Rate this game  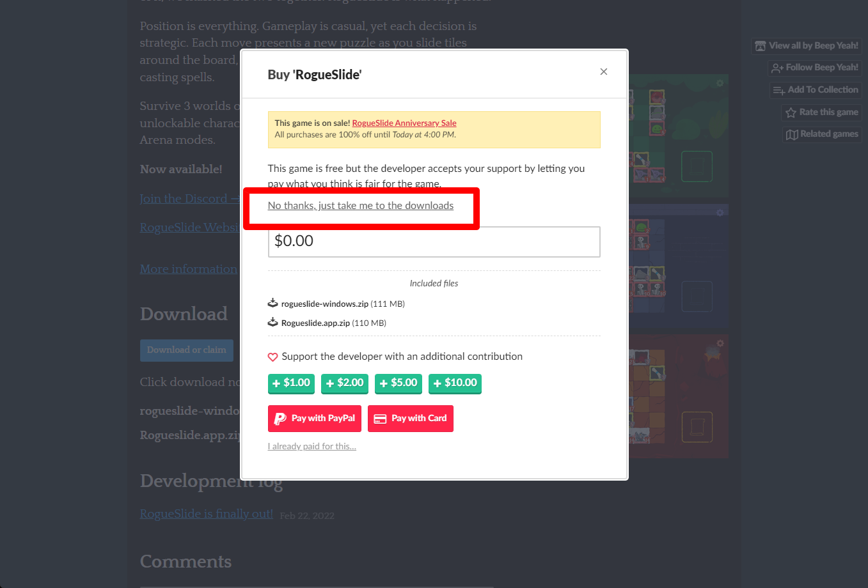822,112
